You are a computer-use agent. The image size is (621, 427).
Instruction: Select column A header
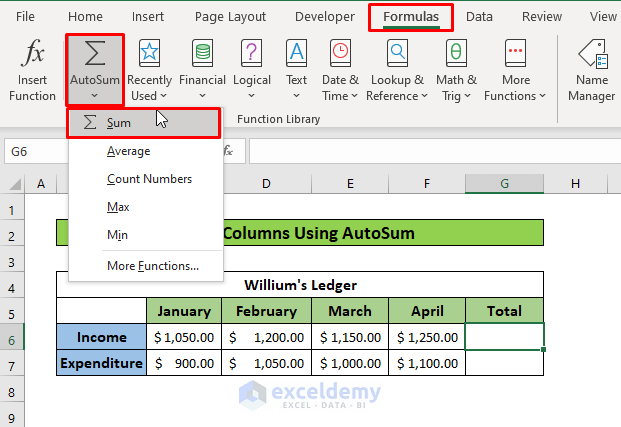point(41,184)
